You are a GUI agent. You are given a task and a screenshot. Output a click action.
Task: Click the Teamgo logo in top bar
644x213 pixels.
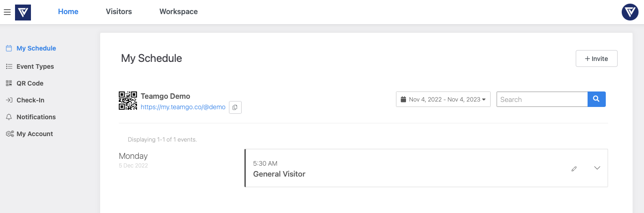23,12
